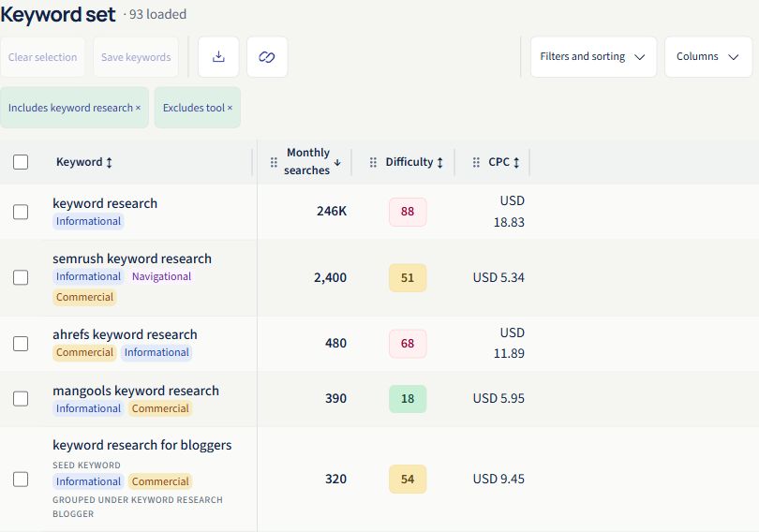Click Informational tag on semrush row
Viewport: 759px width, 532px height.
(89, 276)
